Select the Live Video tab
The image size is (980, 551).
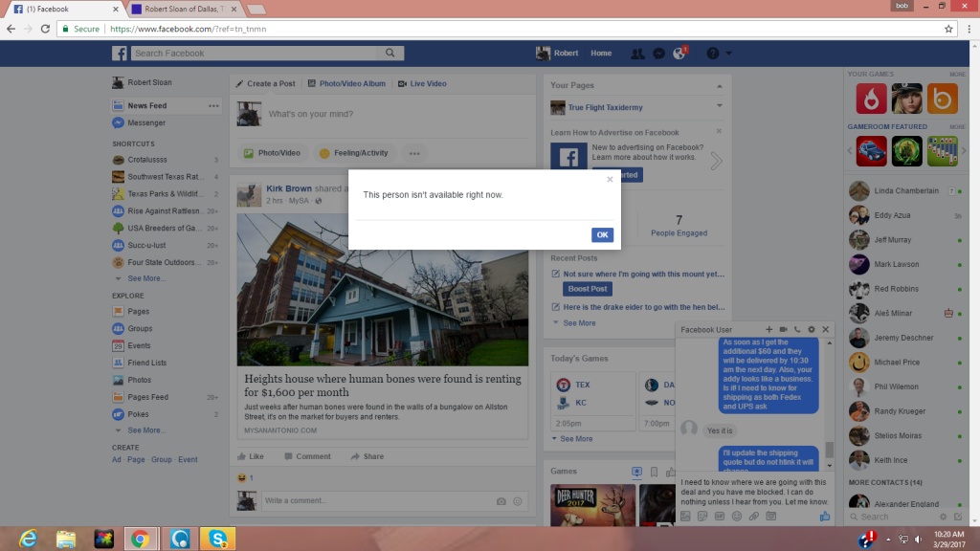pos(422,84)
